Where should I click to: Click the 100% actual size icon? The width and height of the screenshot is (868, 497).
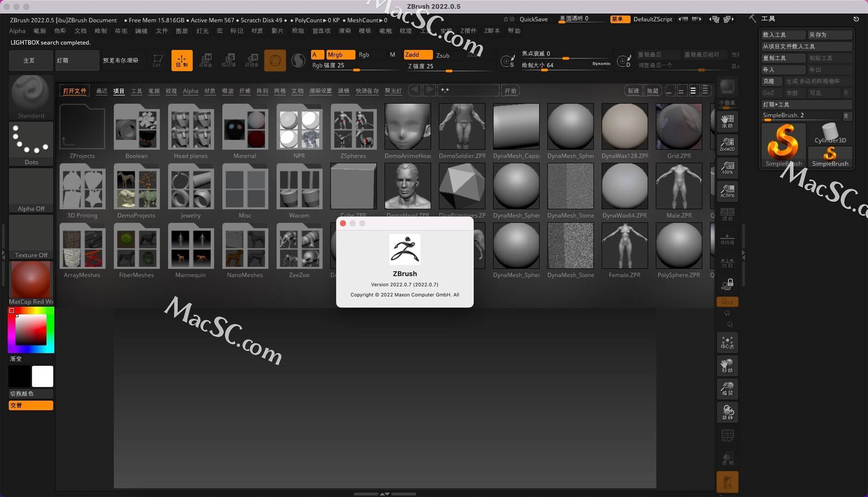[727, 168]
